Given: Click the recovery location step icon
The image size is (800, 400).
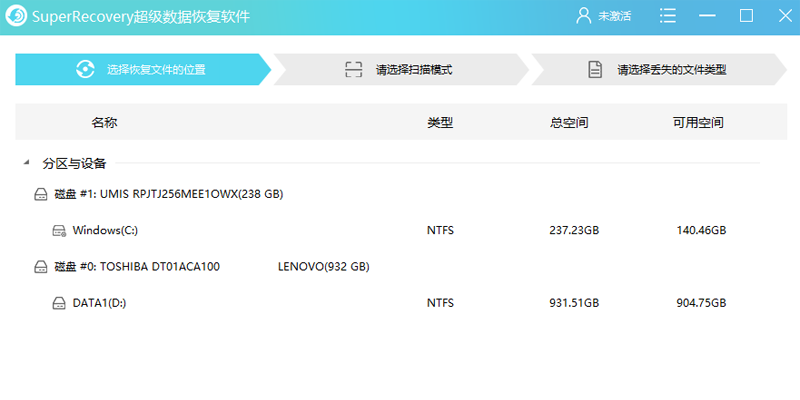Looking at the screenshot, I should [x=85, y=69].
